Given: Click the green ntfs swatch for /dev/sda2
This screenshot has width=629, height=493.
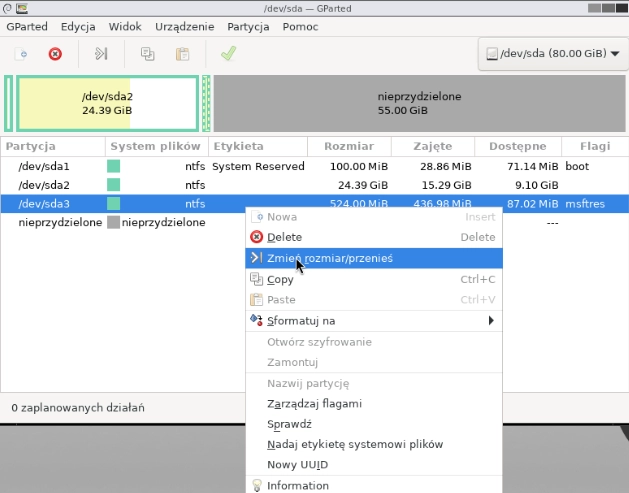Looking at the screenshot, I should pos(114,185).
